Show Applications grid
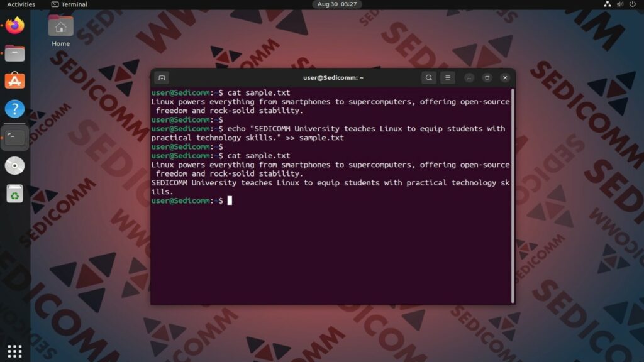The height and width of the screenshot is (362, 644). tap(15, 351)
